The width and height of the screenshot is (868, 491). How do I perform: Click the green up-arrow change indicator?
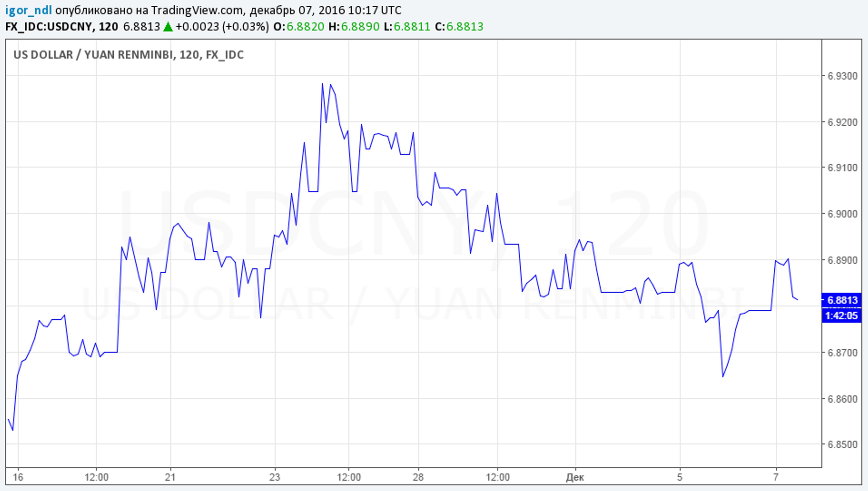tap(168, 27)
